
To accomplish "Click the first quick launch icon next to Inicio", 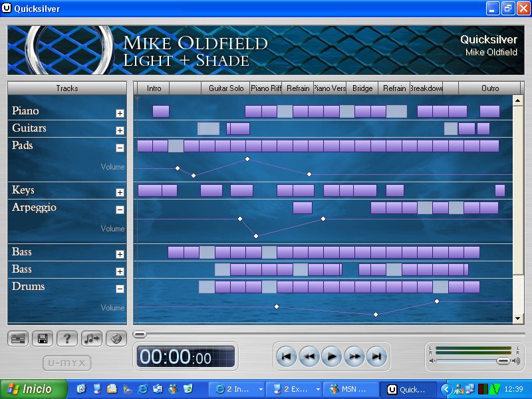I will coord(81,389).
